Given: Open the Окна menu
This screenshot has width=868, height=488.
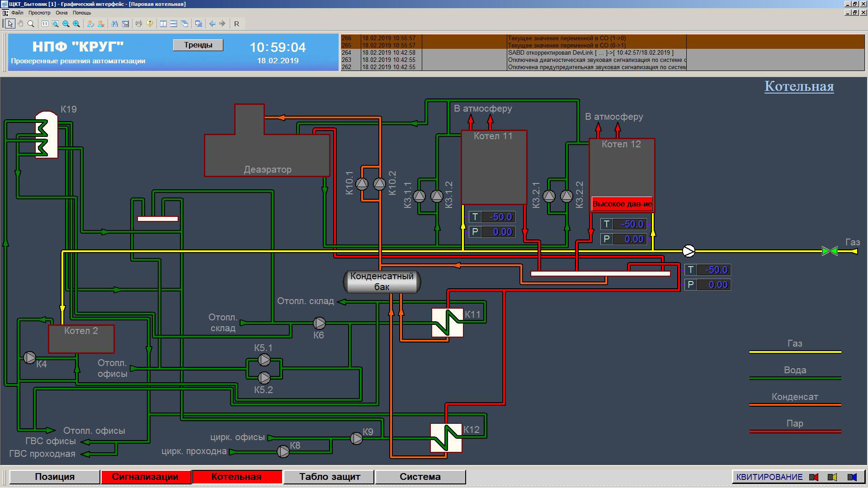Looking at the screenshot, I should point(61,13).
